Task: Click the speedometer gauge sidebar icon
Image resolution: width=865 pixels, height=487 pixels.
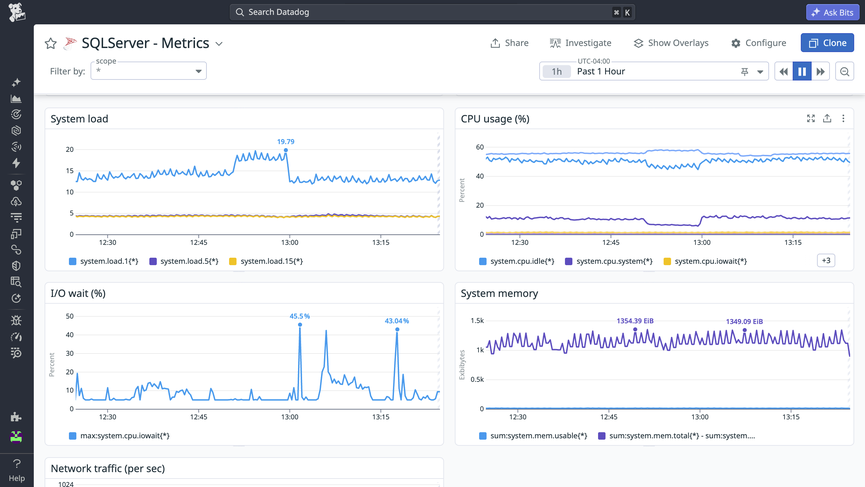Action: (16, 336)
